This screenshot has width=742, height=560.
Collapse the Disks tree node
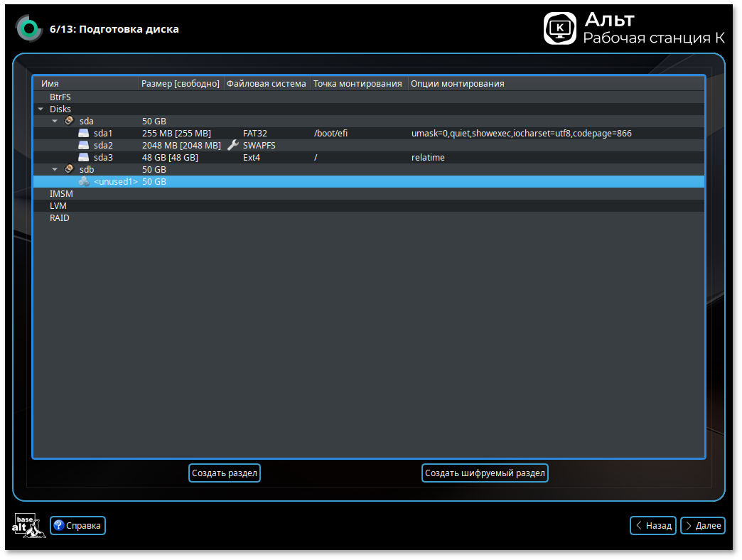pyautogui.click(x=41, y=109)
